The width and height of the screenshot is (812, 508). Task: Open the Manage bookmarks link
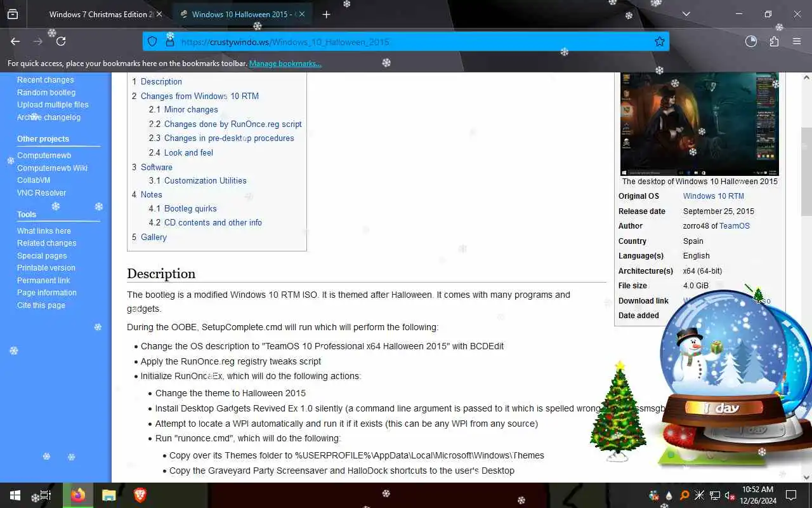(285, 63)
